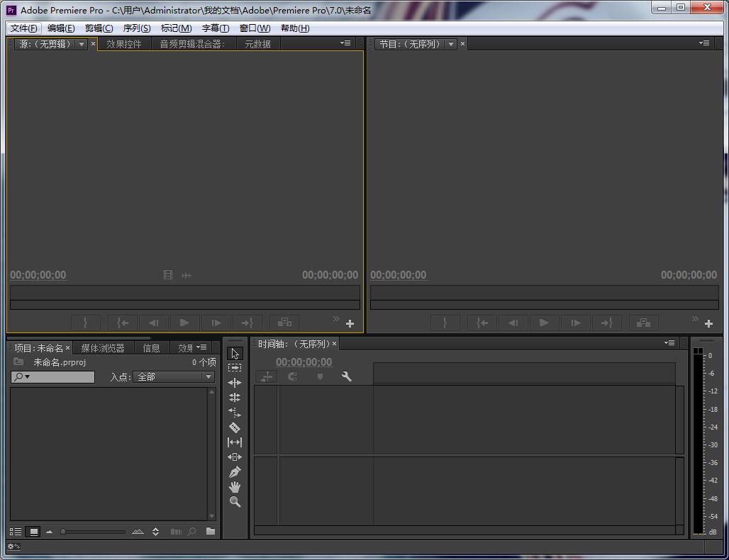Open the 编辑(E) menu
This screenshot has width=729, height=560.
(61, 28)
